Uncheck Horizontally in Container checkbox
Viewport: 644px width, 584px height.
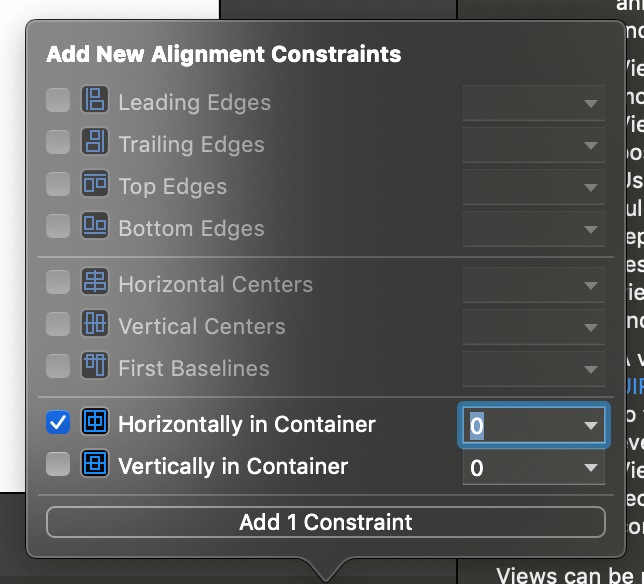pos(58,423)
